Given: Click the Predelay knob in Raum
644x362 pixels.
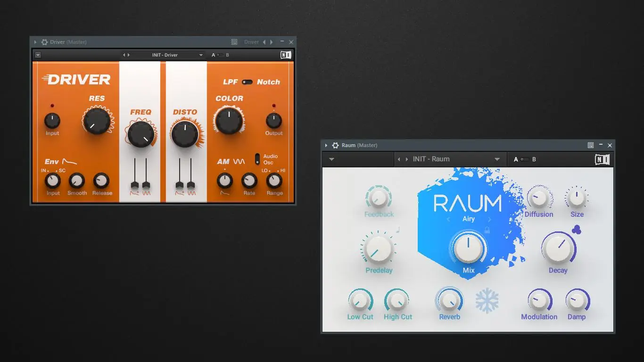Looking at the screenshot, I should (379, 249).
